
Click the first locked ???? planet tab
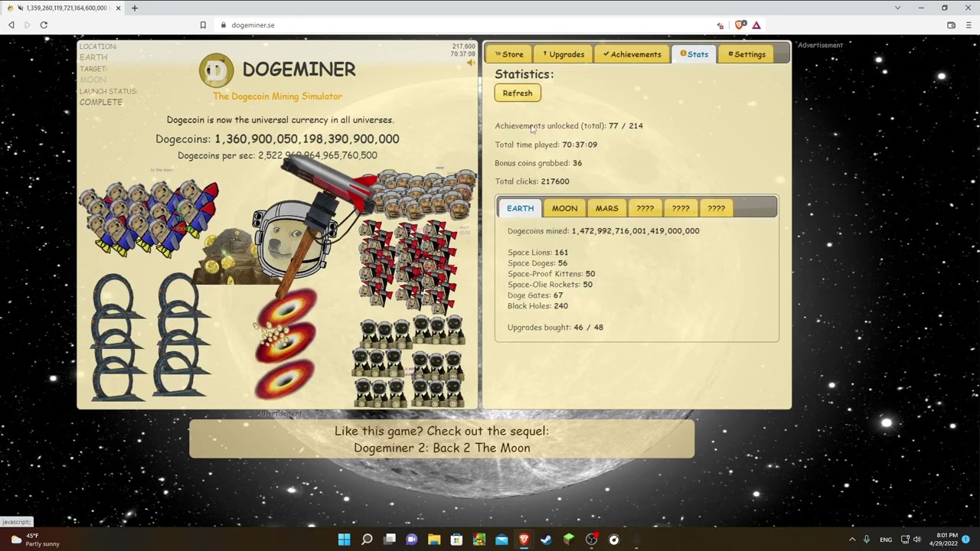[x=645, y=208]
